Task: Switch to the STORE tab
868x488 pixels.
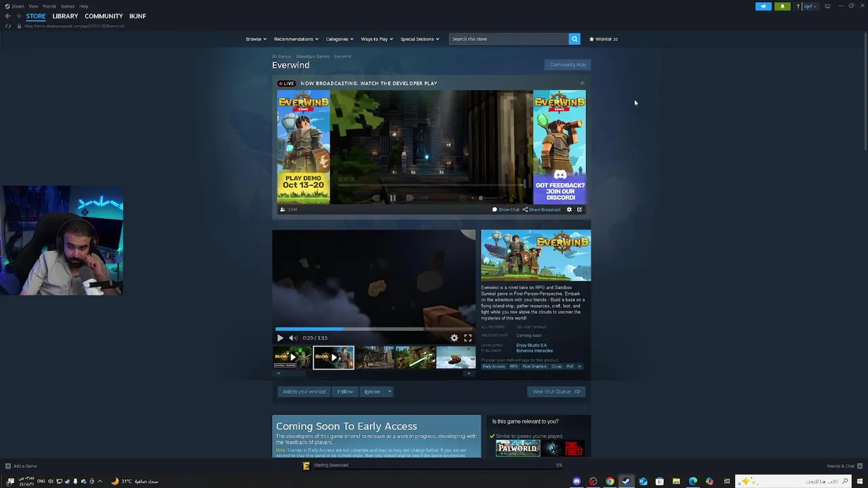Action: (36, 16)
